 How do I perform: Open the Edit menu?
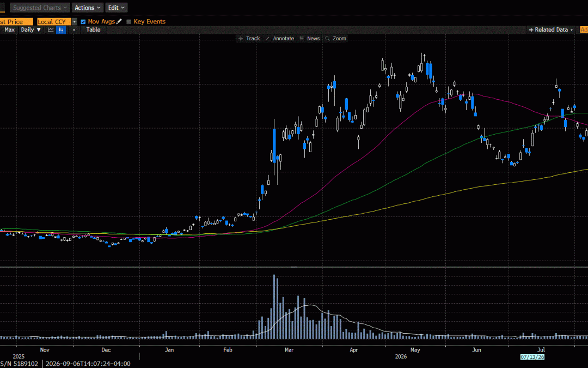click(117, 8)
